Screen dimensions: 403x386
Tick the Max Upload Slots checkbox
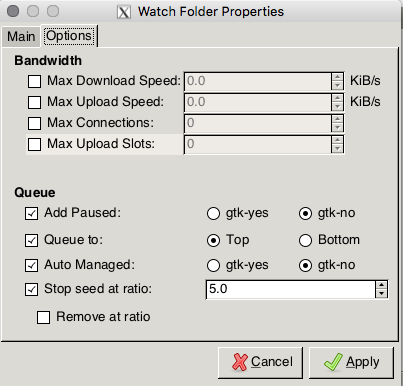34,144
